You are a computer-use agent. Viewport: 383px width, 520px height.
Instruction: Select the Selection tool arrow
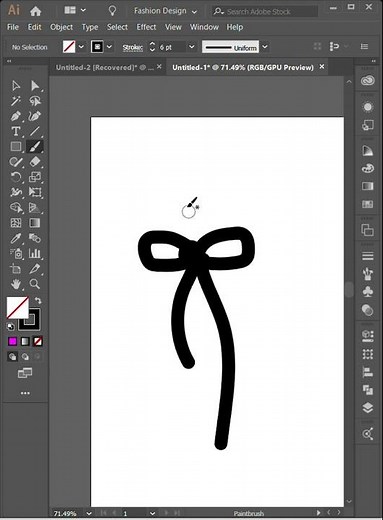click(x=16, y=86)
